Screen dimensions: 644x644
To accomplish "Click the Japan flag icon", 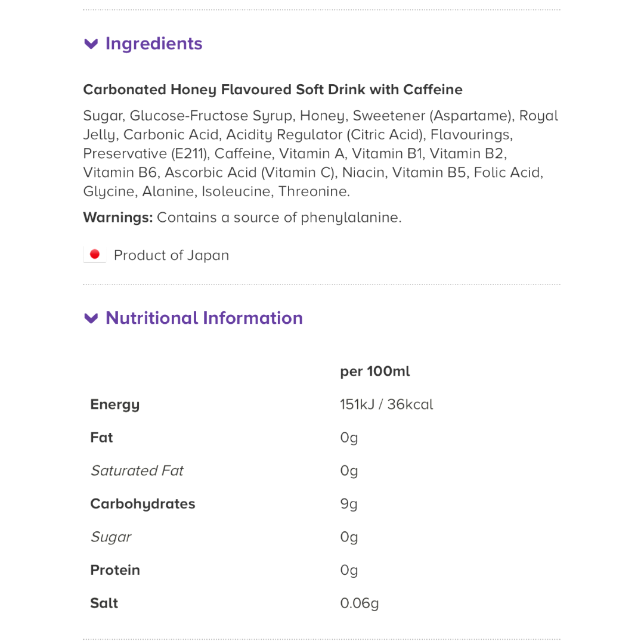I will pyautogui.click(x=94, y=255).
